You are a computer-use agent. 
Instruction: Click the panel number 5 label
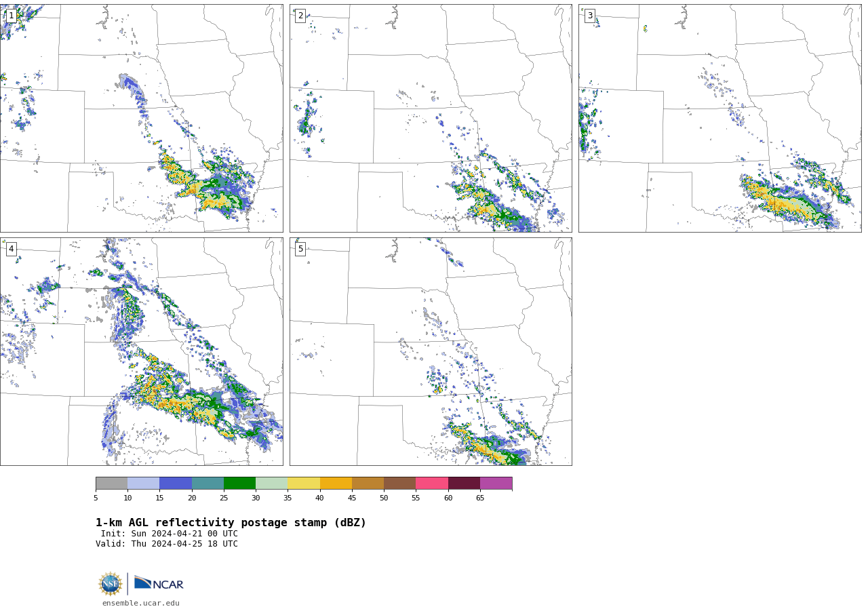(x=300, y=249)
